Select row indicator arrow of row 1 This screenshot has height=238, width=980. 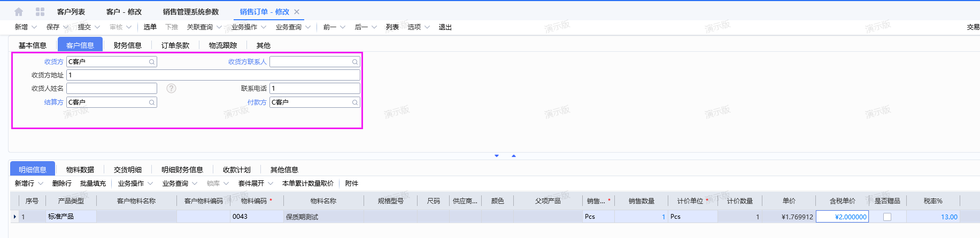pos(14,217)
